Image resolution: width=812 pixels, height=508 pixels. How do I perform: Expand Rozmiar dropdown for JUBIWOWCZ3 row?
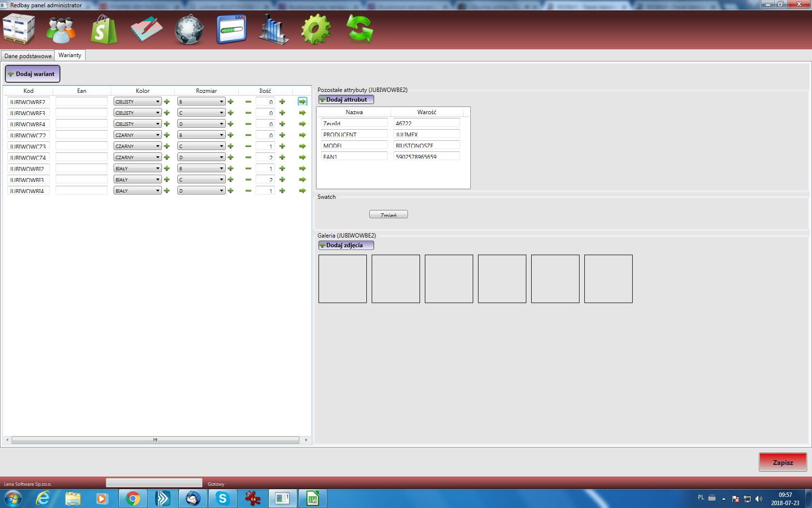[x=221, y=146]
